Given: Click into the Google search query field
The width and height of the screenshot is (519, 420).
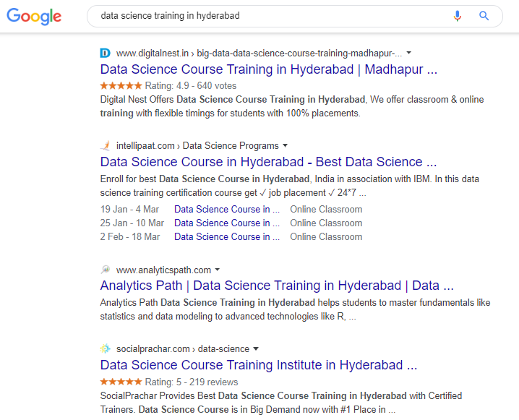Looking at the screenshot, I should tap(271, 16).
